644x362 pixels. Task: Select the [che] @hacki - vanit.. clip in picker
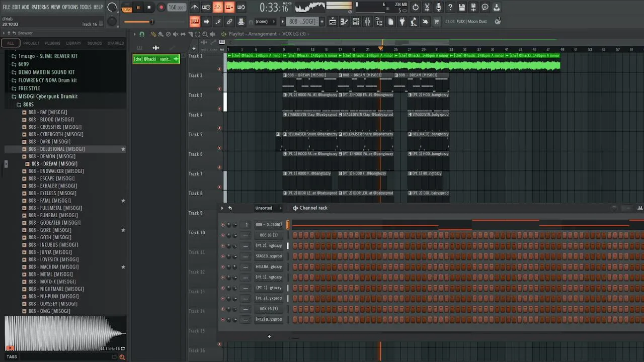coord(156,59)
